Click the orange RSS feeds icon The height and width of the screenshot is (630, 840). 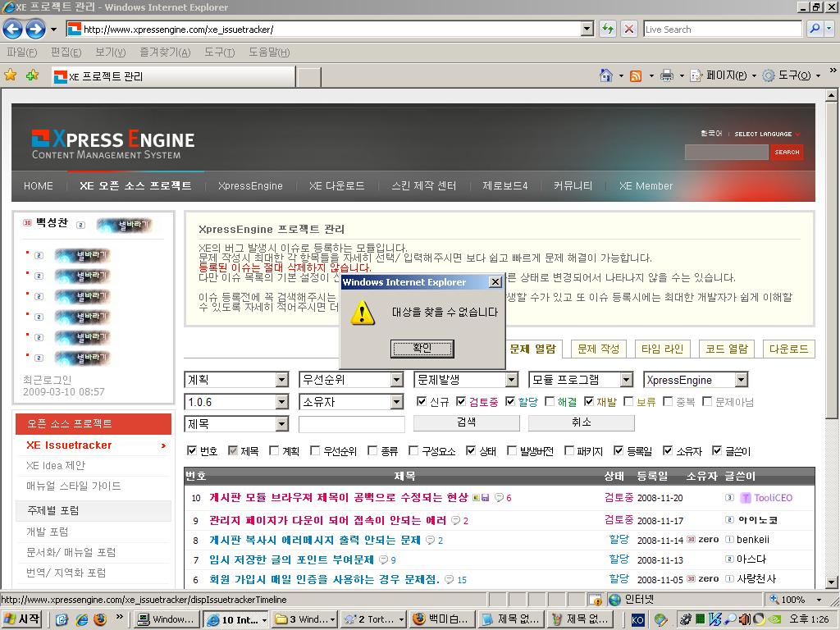coord(636,76)
